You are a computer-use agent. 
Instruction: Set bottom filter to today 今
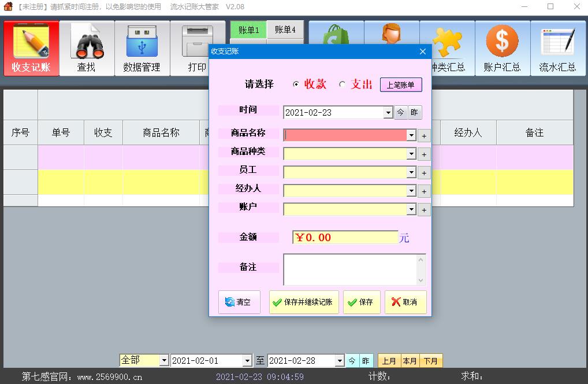352,361
